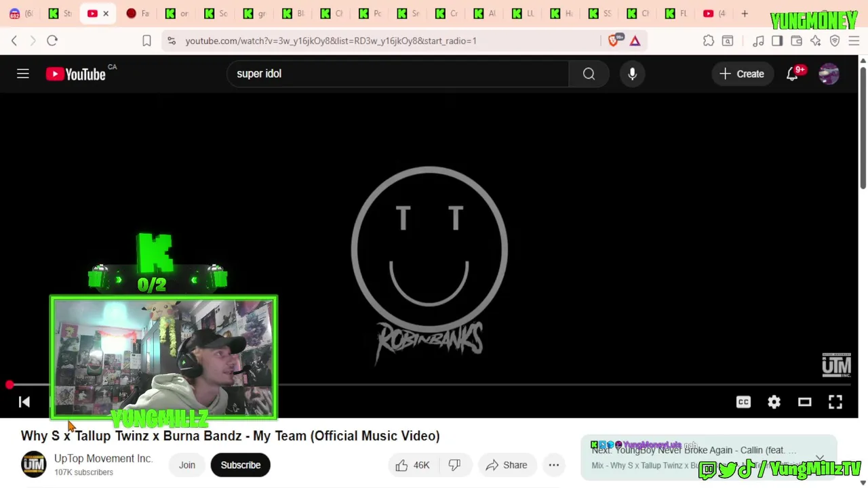Click the red progress scrubber dot
Screen dimensions: 868x488
point(9,385)
